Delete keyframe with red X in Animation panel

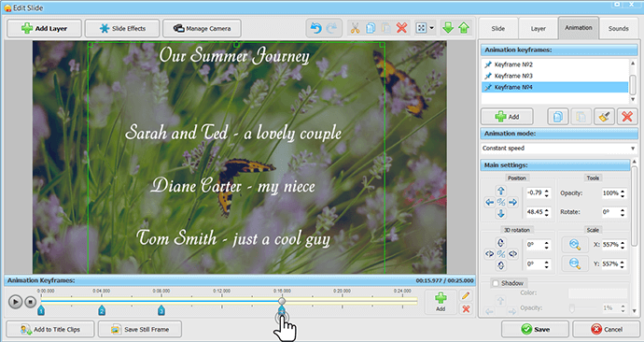click(x=627, y=117)
